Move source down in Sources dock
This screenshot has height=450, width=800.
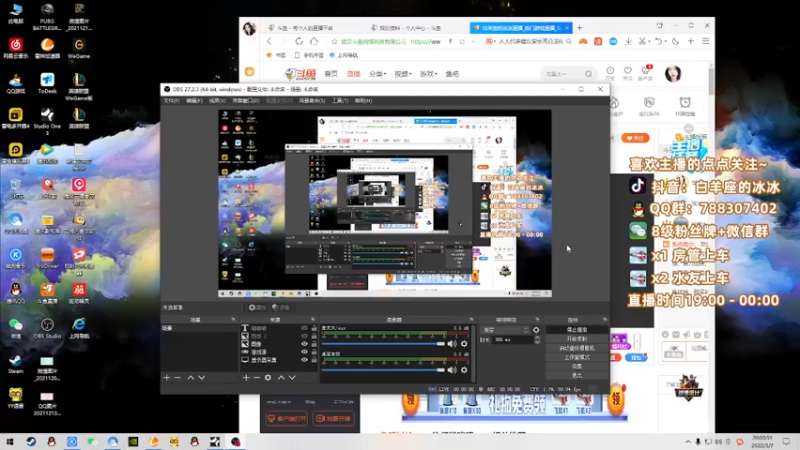pos(292,378)
